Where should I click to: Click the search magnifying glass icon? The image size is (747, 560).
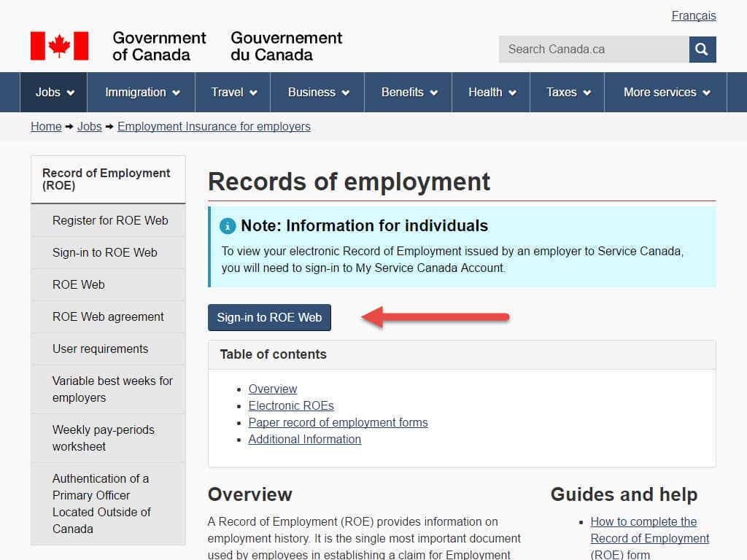pyautogui.click(x=701, y=49)
